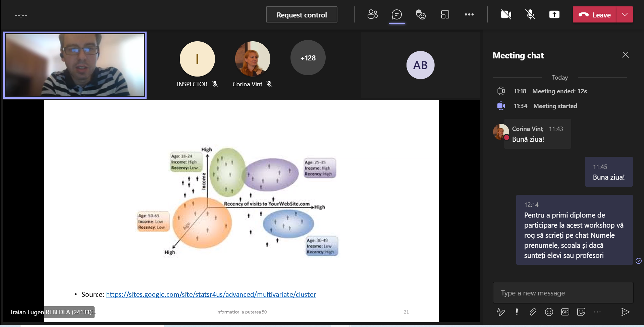The width and height of the screenshot is (644, 327).
Task: Show the participants list
Action: (x=372, y=14)
